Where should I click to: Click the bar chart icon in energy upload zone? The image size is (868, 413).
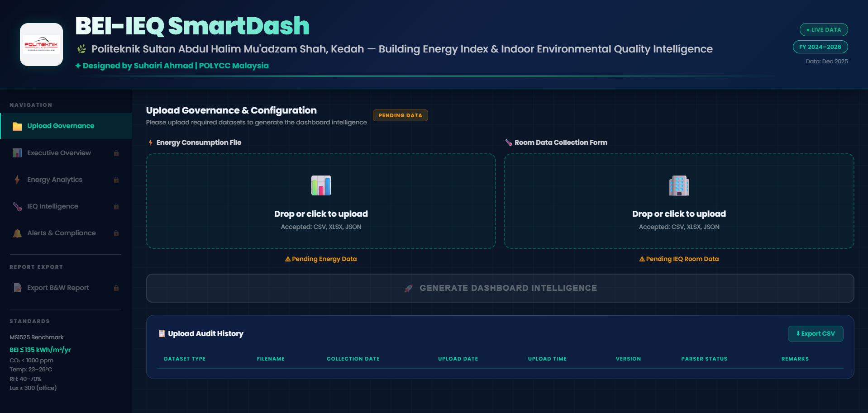click(321, 185)
